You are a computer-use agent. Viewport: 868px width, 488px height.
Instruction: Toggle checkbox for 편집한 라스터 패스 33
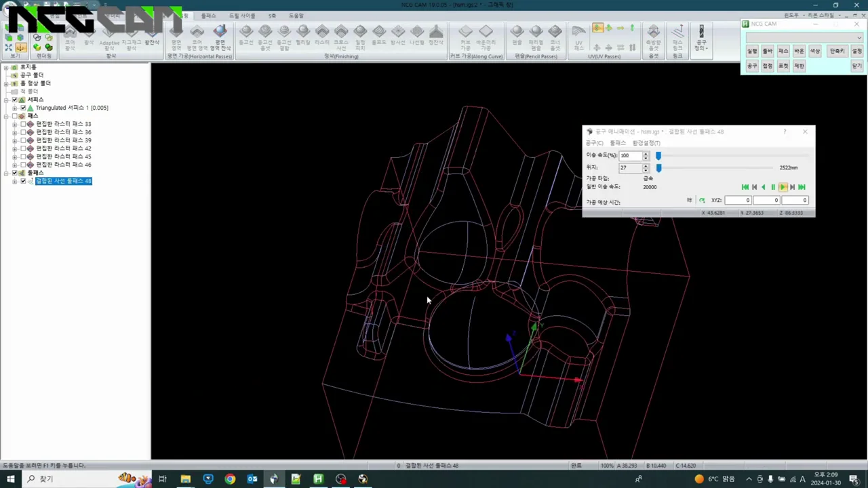tap(23, 124)
